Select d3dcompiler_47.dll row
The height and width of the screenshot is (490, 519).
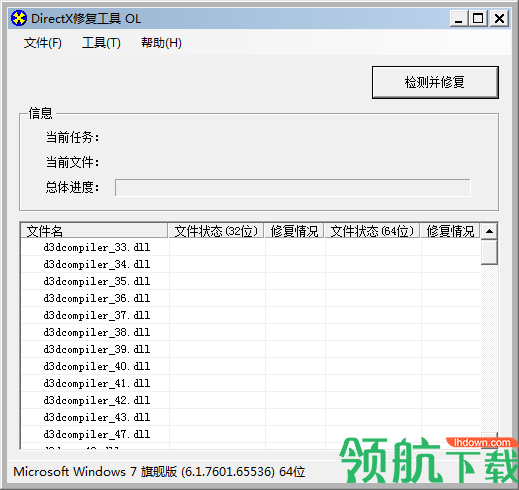pos(251,434)
